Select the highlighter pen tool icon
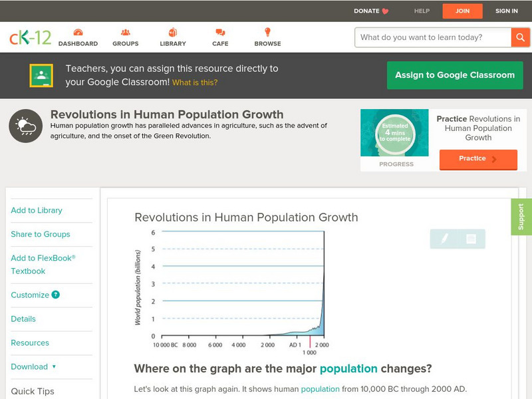Image resolution: width=532 pixels, height=399 pixels. (x=444, y=239)
